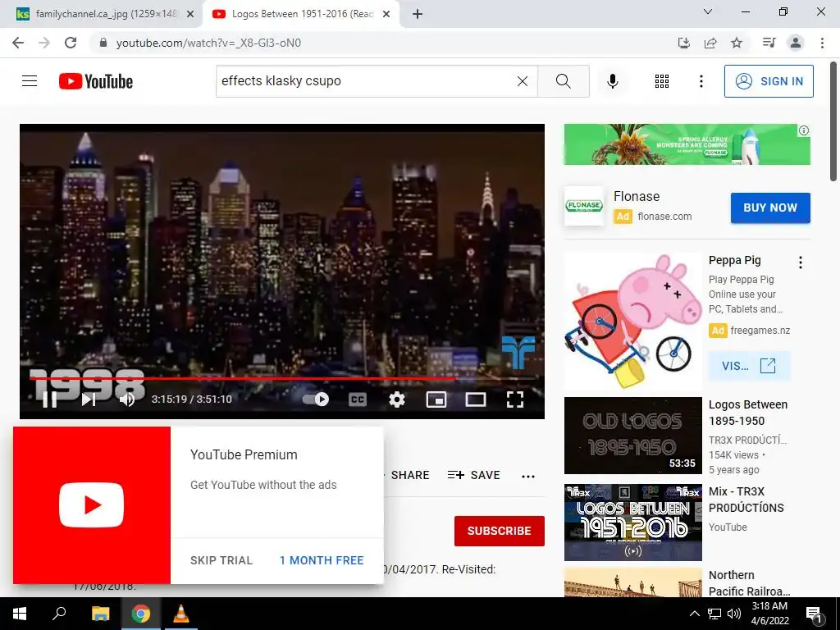Screen dimensions: 840x630
Task: Pause the video playback
Action: click(x=49, y=399)
